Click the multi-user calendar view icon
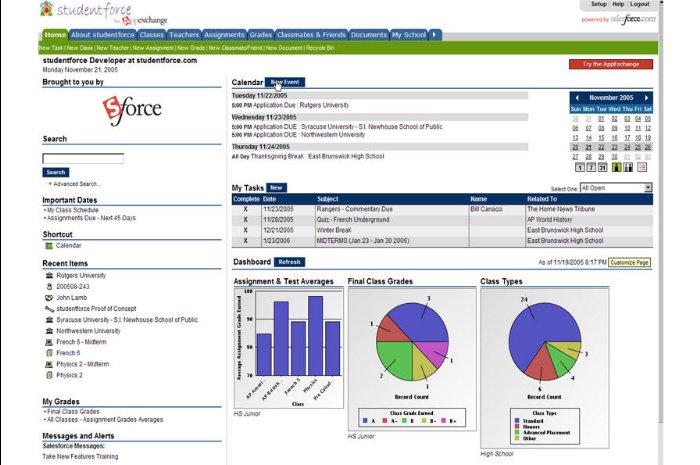Screen dimensions: 700x465 coord(628,167)
